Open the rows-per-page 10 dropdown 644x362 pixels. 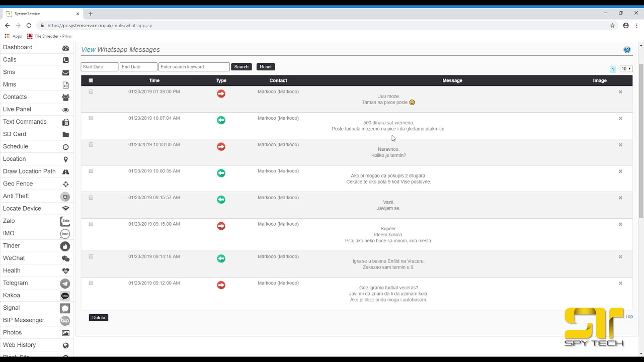[x=626, y=69]
